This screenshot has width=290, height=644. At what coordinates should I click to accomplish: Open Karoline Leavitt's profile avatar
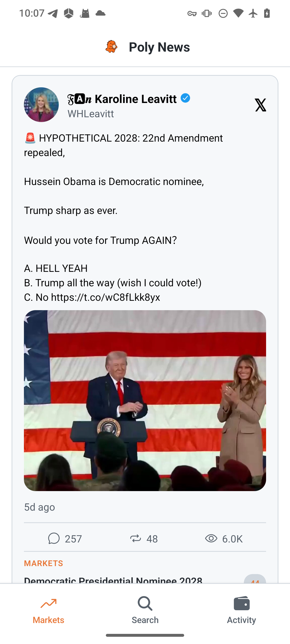coord(41,104)
